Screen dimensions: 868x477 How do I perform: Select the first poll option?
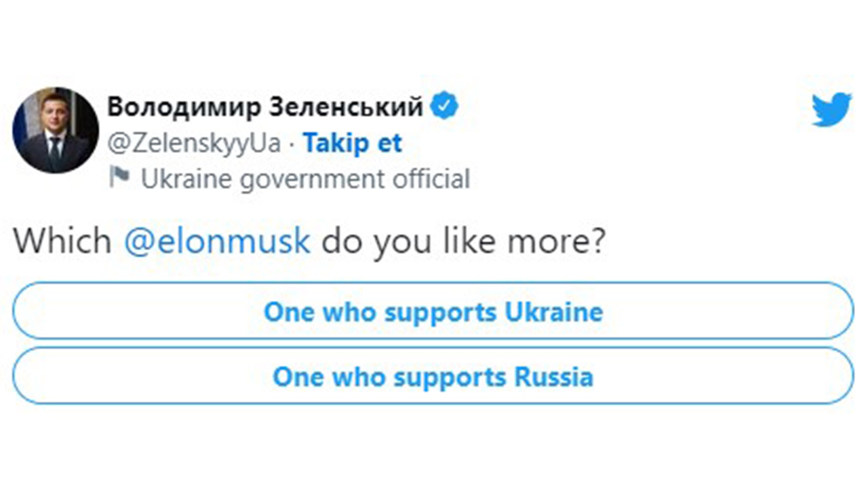[x=433, y=311]
